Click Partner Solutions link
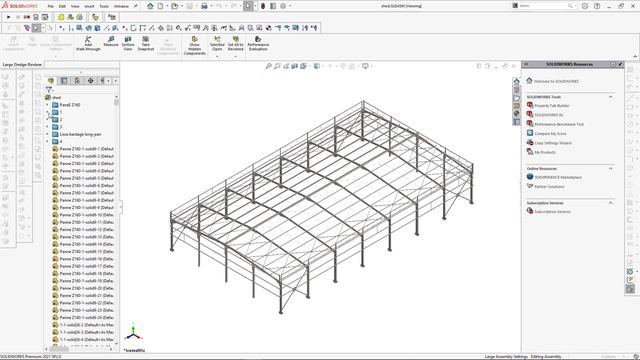The width and height of the screenshot is (640, 360). point(545,187)
